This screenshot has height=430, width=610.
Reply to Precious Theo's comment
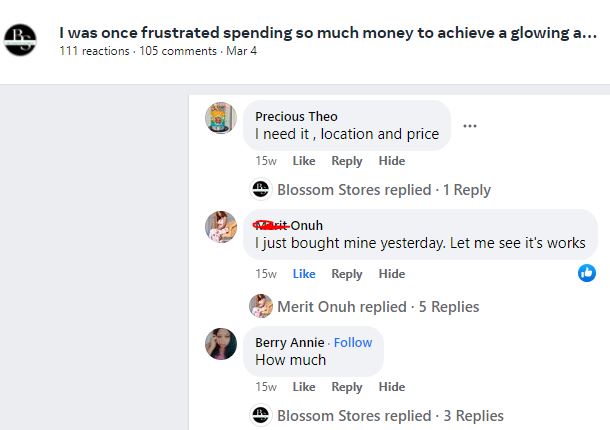point(347,161)
